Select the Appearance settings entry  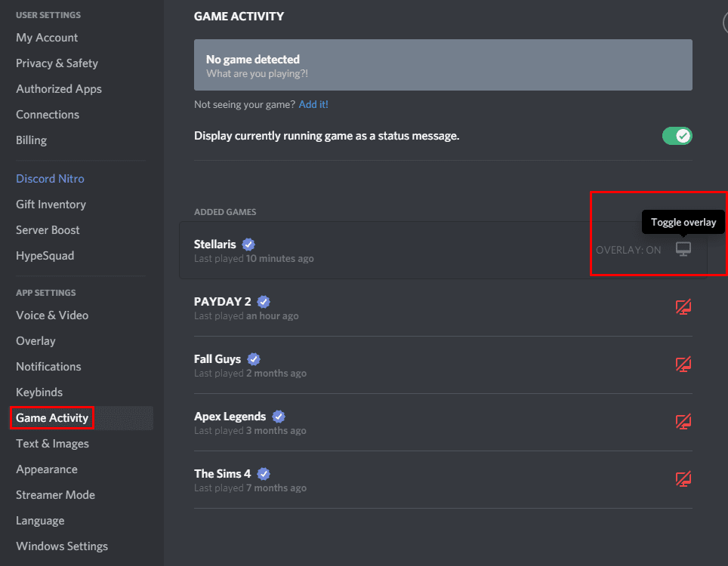[x=47, y=469]
